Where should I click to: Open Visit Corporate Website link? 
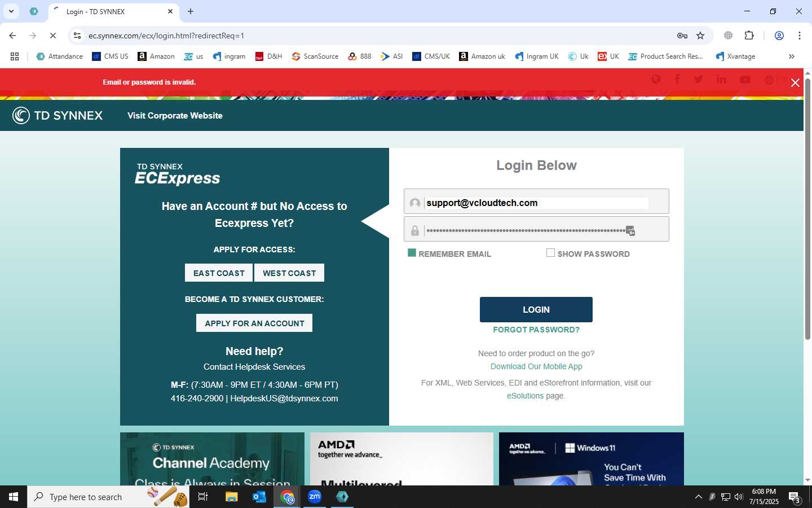click(175, 116)
